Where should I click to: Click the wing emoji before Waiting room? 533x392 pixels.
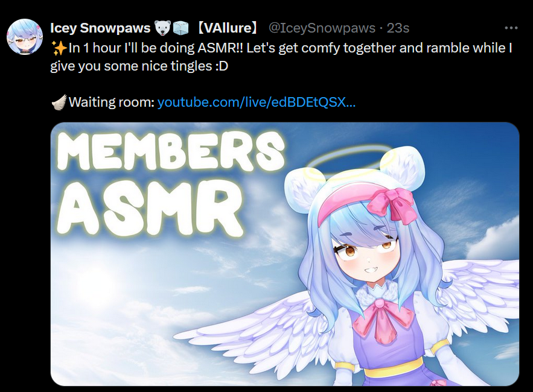(59, 103)
